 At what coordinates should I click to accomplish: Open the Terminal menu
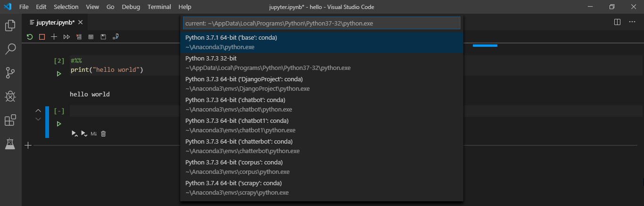pyautogui.click(x=159, y=7)
